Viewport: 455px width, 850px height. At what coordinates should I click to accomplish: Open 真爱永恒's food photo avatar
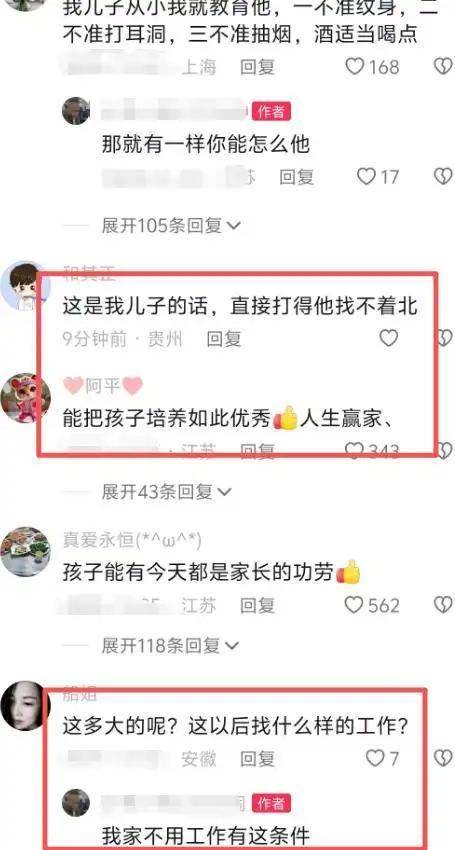pyautogui.click(x=25, y=552)
